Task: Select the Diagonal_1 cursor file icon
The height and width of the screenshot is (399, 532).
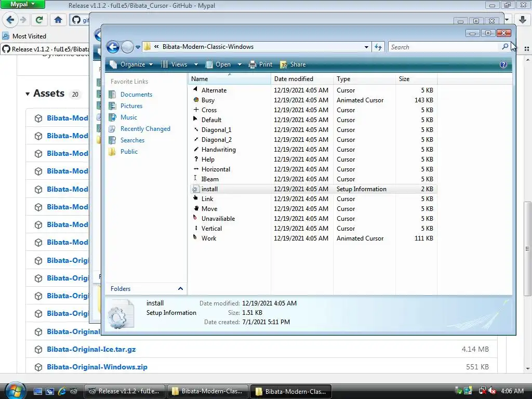Action: coord(196,129)
